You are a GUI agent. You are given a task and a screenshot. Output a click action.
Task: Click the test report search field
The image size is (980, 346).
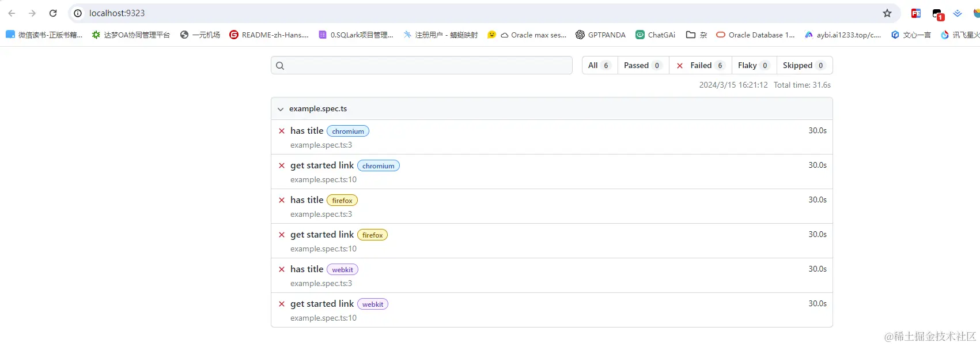[422, 65]
